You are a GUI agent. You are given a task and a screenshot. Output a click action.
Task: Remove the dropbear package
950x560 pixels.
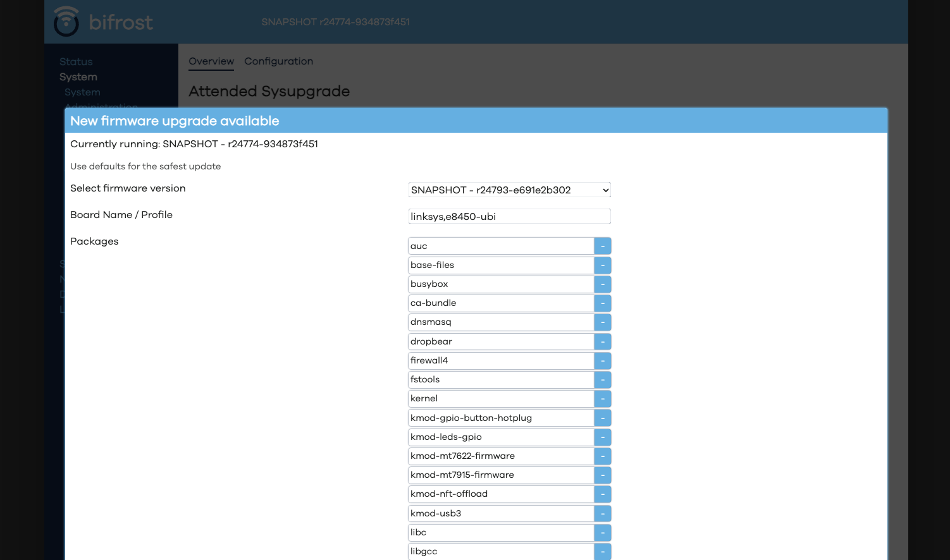(602, 341)
